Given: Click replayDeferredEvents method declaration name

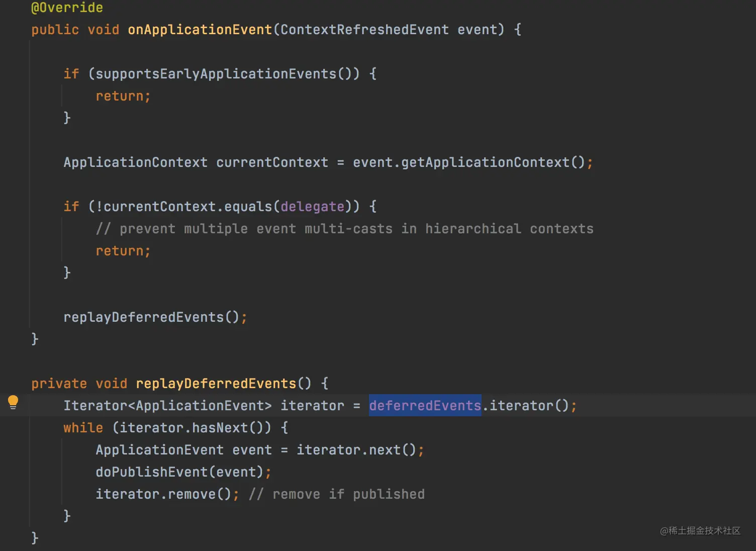Looking at the screenshot, I should [216, 384].
